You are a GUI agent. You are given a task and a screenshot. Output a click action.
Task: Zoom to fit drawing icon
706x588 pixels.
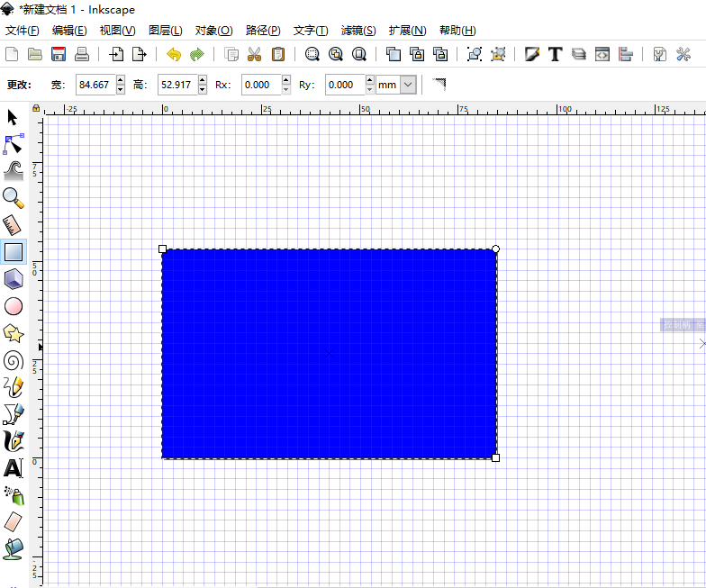(x=335, y=54)
